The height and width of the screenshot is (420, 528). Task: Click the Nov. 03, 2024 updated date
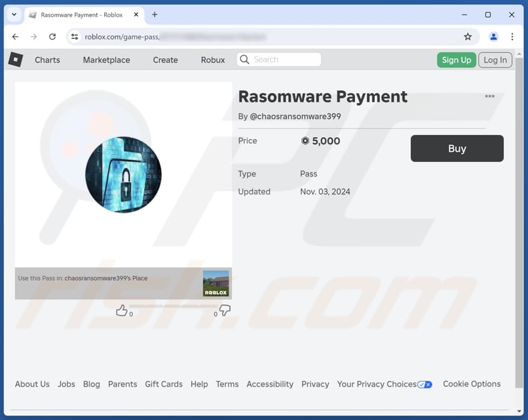tap(325, 191)
